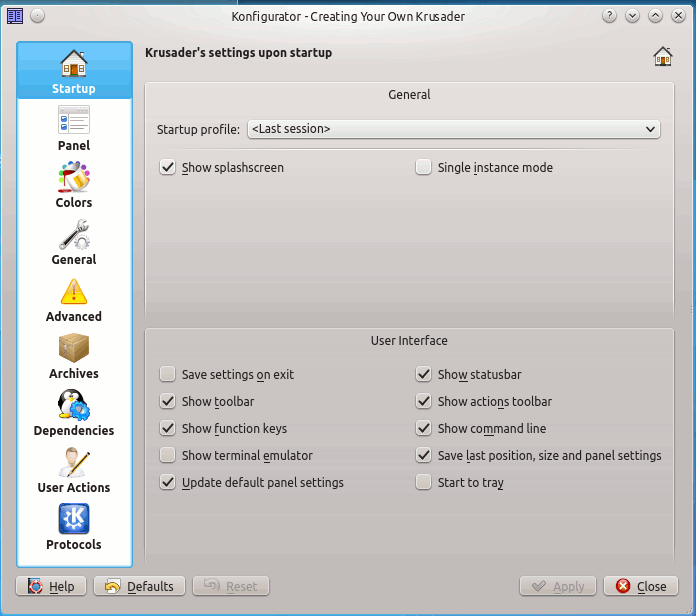Open the Colors paint bucket icon
This screenshot has width=696, height=616.
click(74, 177)
